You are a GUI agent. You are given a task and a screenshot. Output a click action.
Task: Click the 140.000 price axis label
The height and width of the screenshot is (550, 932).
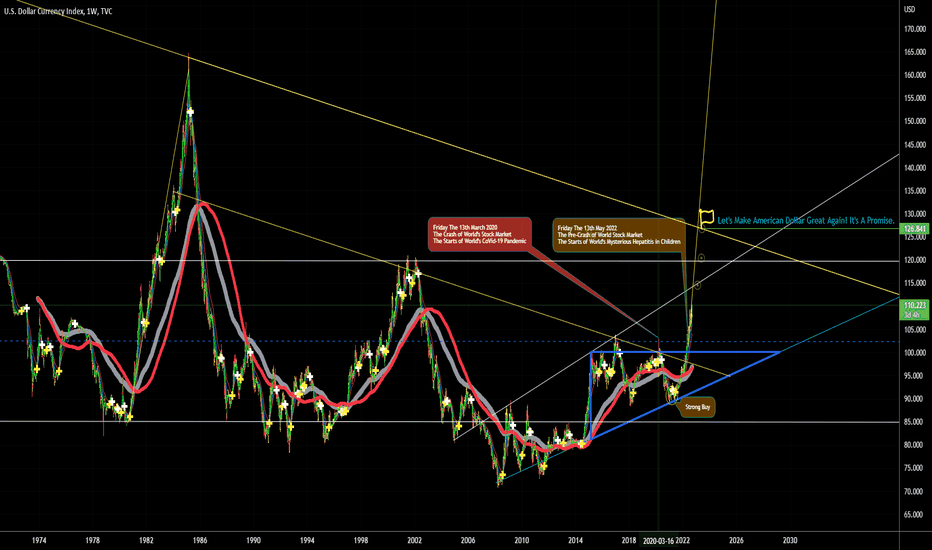tap(915, 168)
